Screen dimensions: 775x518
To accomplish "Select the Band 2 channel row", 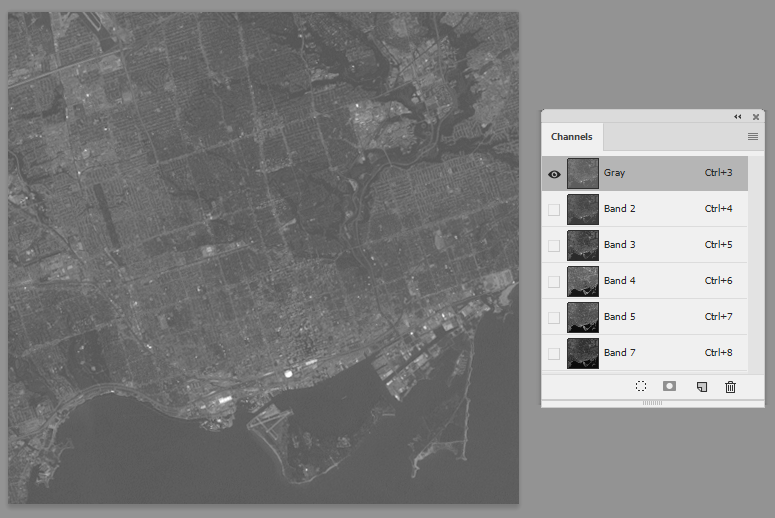I will tap(645, 209).
